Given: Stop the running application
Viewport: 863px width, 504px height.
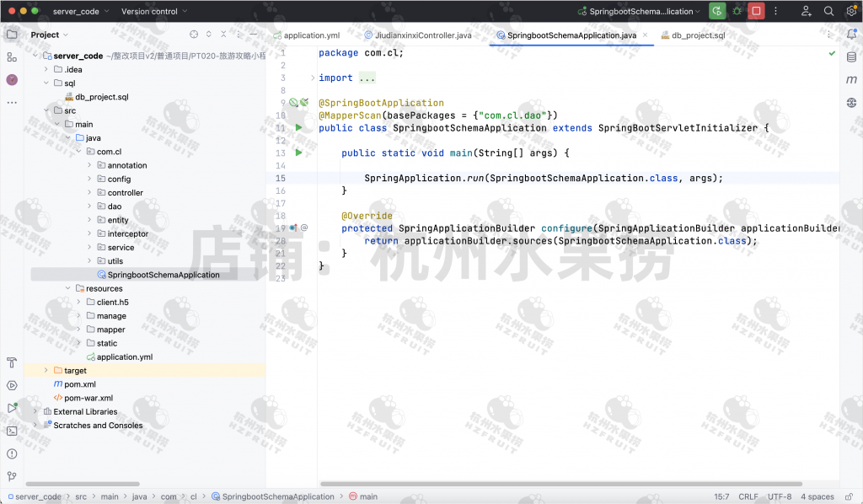Looking at the screenshot, I should click(757, 11).
